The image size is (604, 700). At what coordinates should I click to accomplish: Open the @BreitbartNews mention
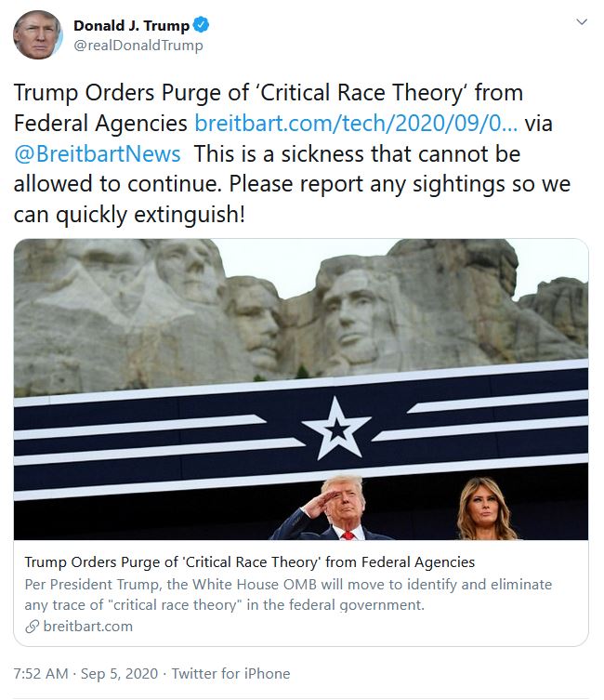click(98, 154)
